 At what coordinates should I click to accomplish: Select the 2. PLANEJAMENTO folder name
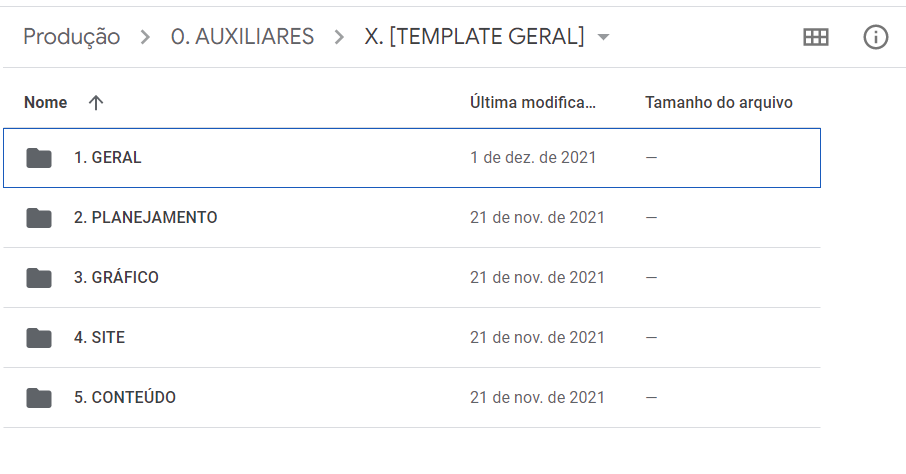[x=146, y=218]
